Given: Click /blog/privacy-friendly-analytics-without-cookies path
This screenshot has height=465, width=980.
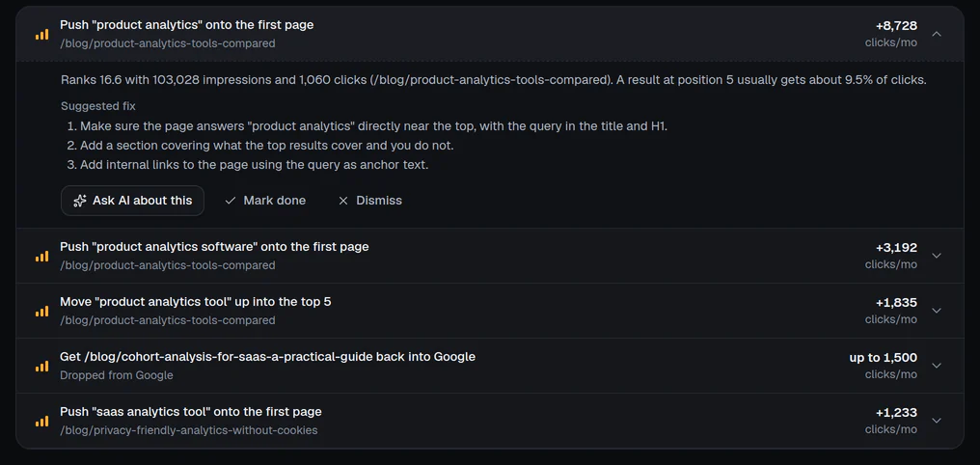Looking at the screenshot, I should coord(189,430).
